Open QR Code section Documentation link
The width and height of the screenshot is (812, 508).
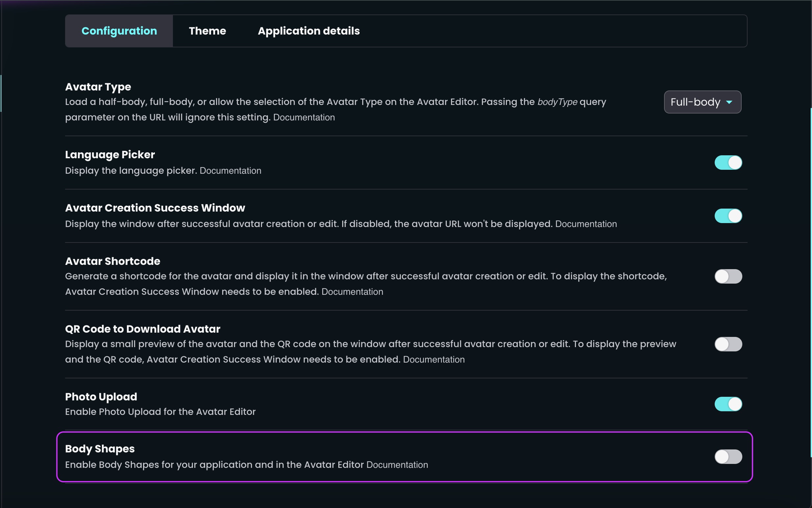[434, 360]
